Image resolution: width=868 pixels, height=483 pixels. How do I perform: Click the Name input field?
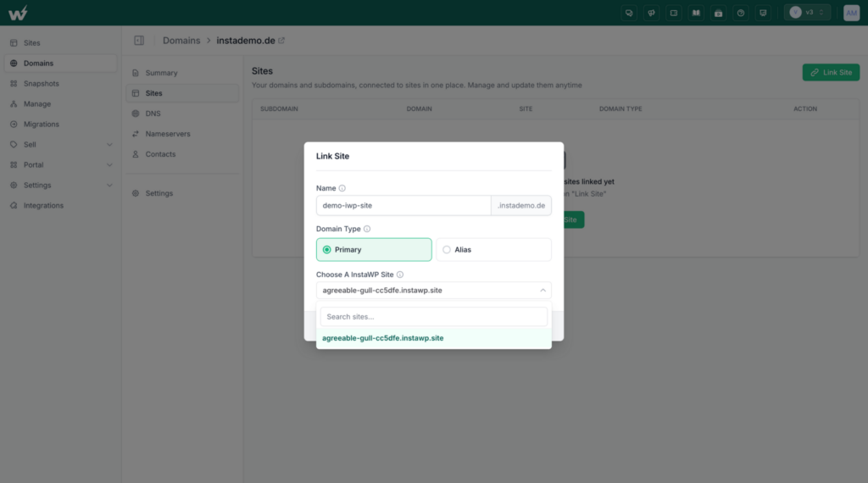[x=403, y=205]
